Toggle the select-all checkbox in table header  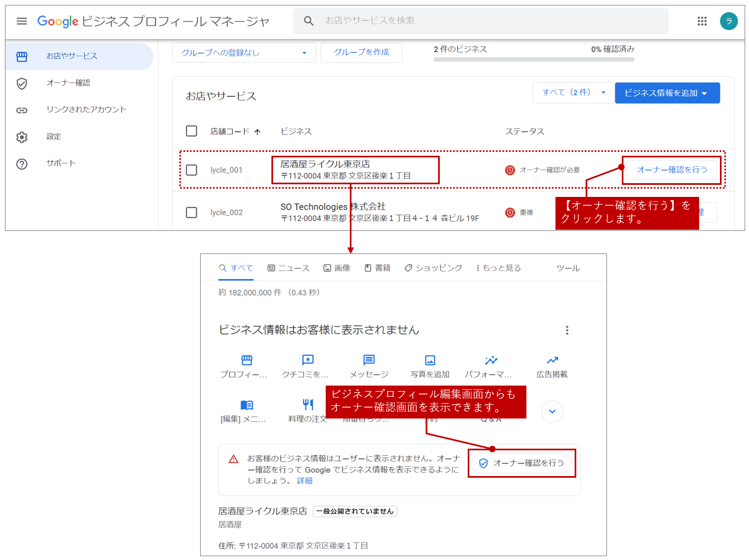(x=191, y=131)
